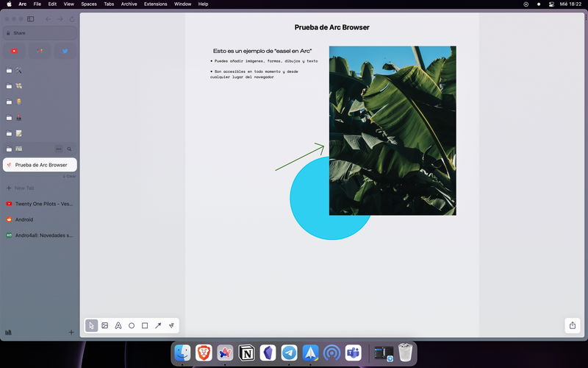This screenshot has width=588, height=368.
Task: Select the image insert tool
Action: 105,325
